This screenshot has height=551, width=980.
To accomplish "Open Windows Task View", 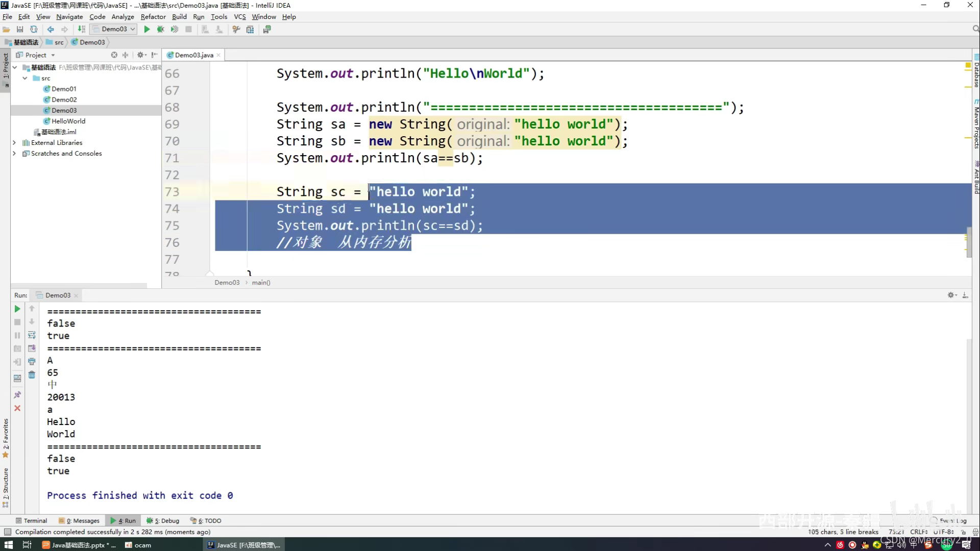I will [x=27, y=545].
